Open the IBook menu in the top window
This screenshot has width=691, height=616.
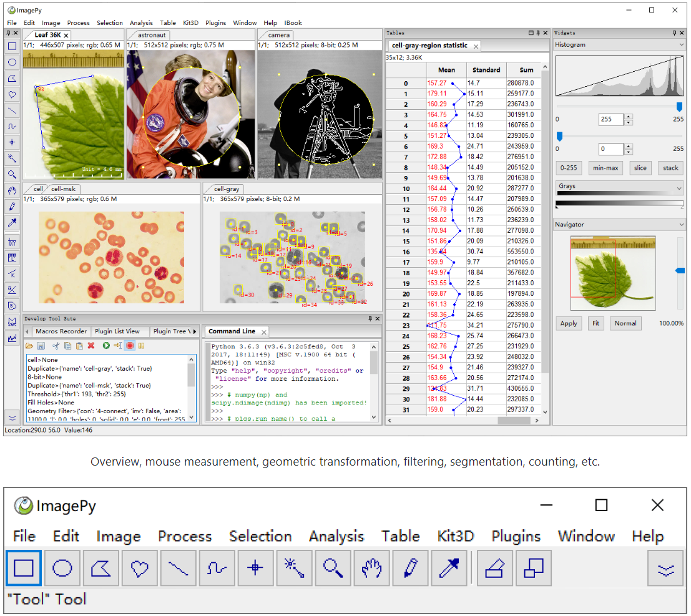click(x=293, y=23)
